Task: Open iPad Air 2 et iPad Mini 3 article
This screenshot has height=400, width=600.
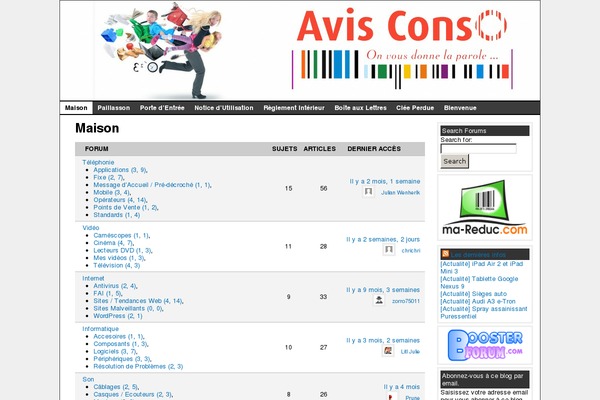Action: [481, 268]
